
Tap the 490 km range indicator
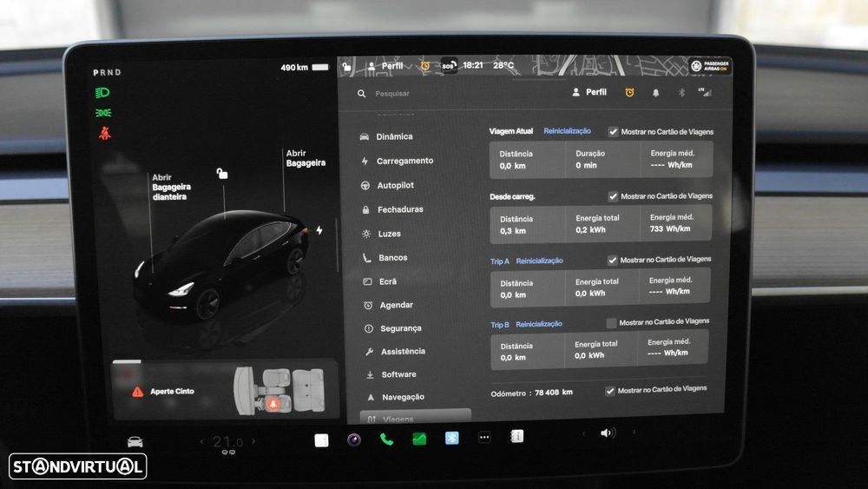[x=304, y=68]
